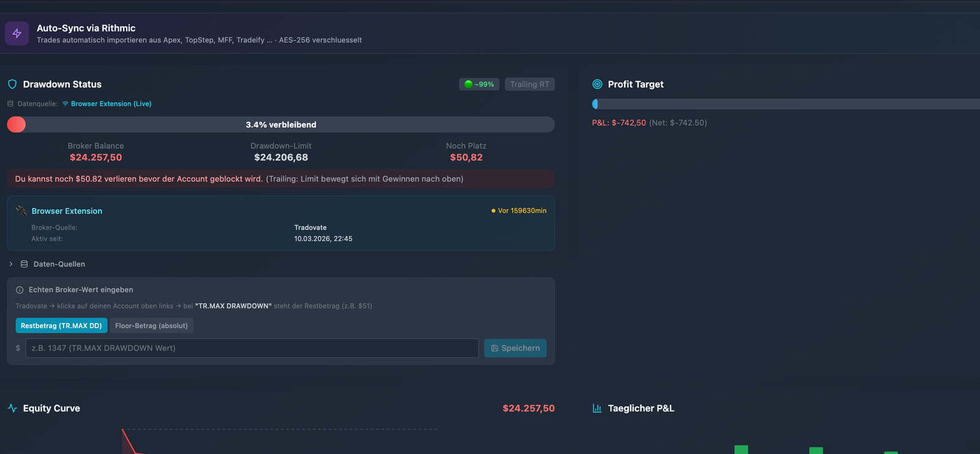Click the red warning message about $50.82
The image size is (980, 454).
tap(281, 179)
